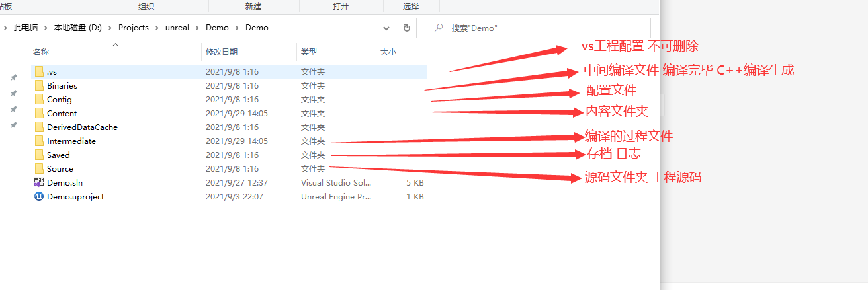Select the Config folder icon

pos(39,99)
